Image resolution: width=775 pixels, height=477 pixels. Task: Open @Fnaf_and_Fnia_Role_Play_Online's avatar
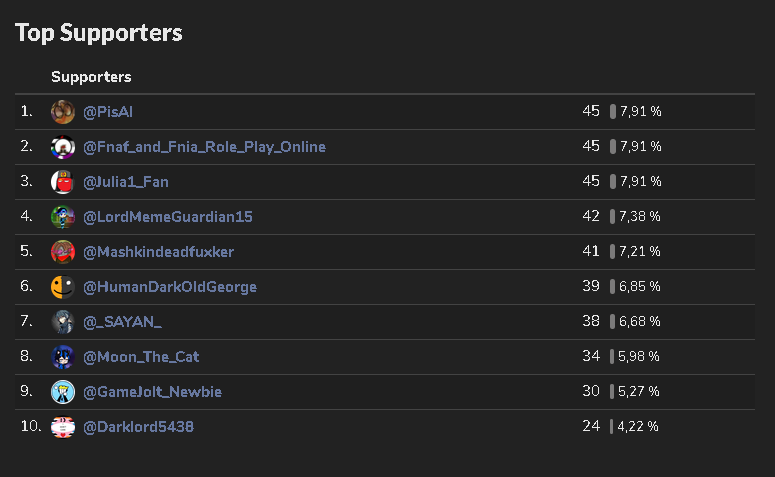click(x=63, y=147)
